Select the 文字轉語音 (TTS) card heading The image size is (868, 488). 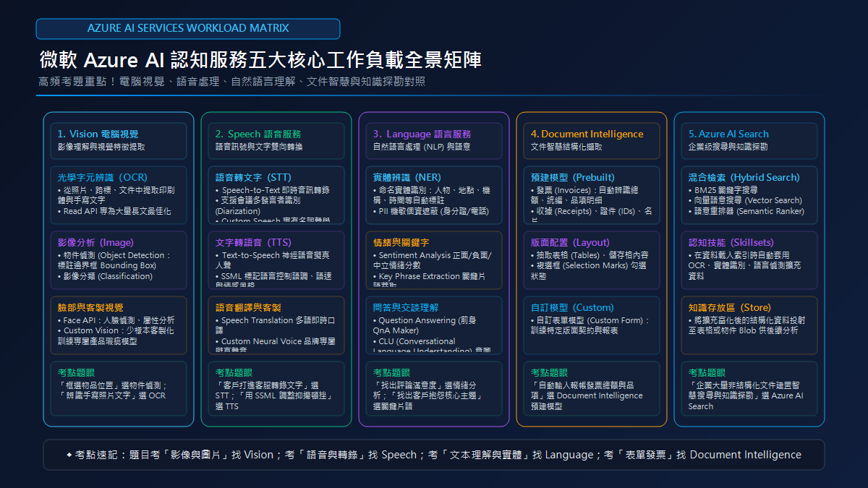pos(253,242)
